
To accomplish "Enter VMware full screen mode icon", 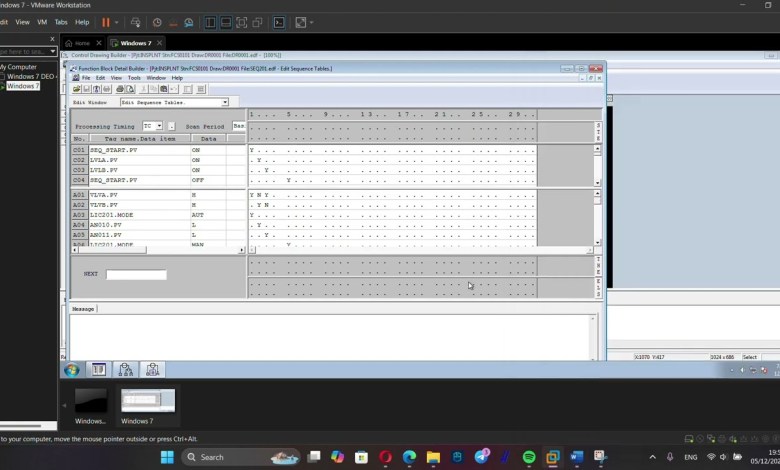I will (241, 22).
